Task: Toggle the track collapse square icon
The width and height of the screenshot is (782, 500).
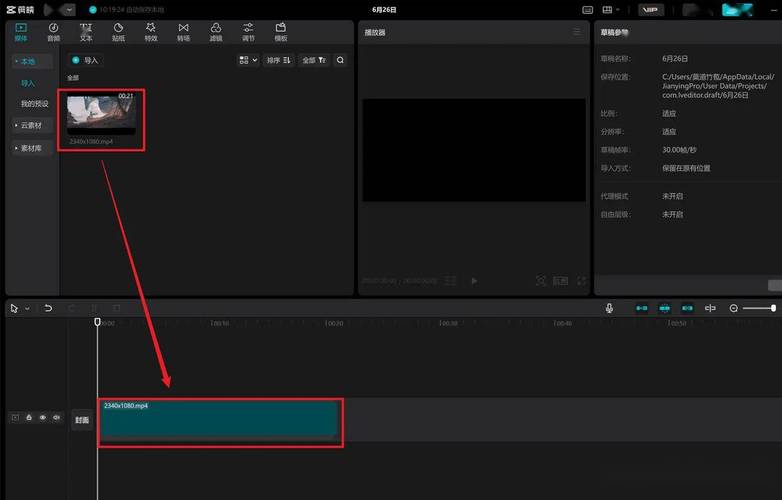Action: click(15, 417)
